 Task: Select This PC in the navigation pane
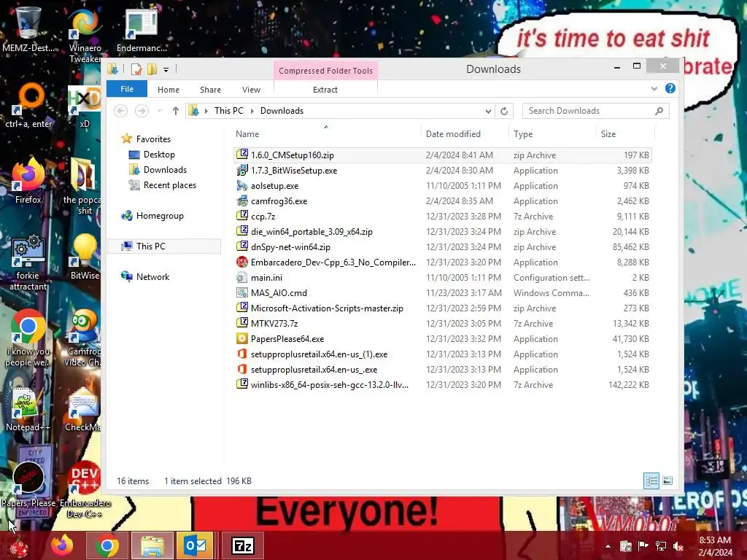pyautogui.click(x=150, y=246)
